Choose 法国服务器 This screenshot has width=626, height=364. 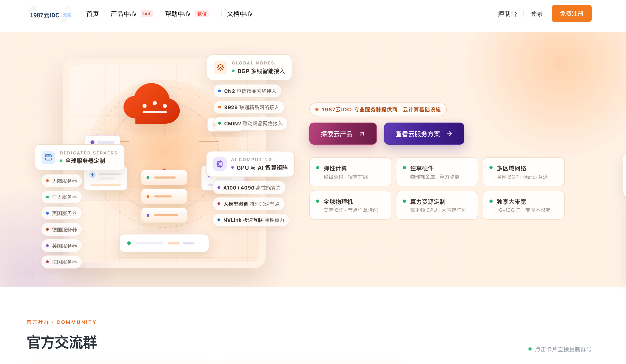[x=62, y=262]
